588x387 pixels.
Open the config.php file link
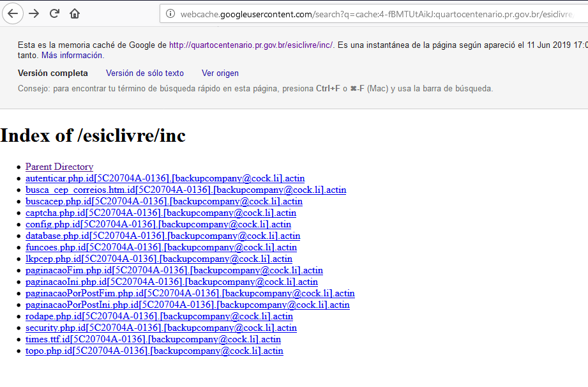(158, 224)
